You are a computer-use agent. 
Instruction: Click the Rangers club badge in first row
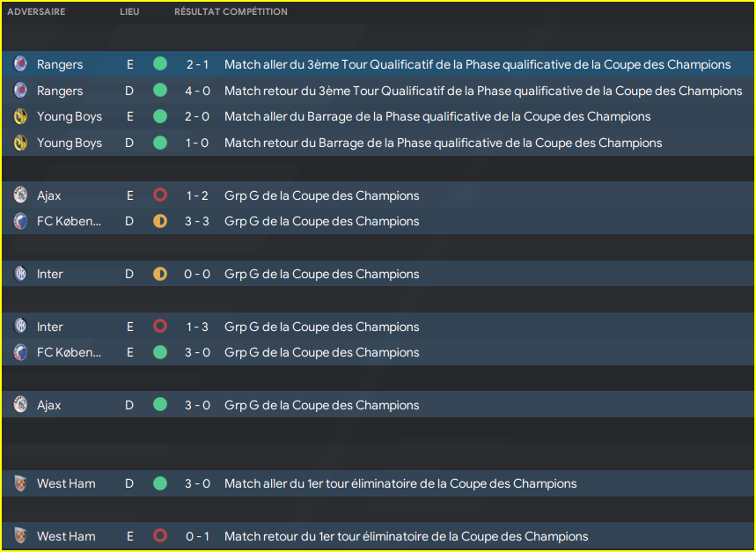point(20,64)
